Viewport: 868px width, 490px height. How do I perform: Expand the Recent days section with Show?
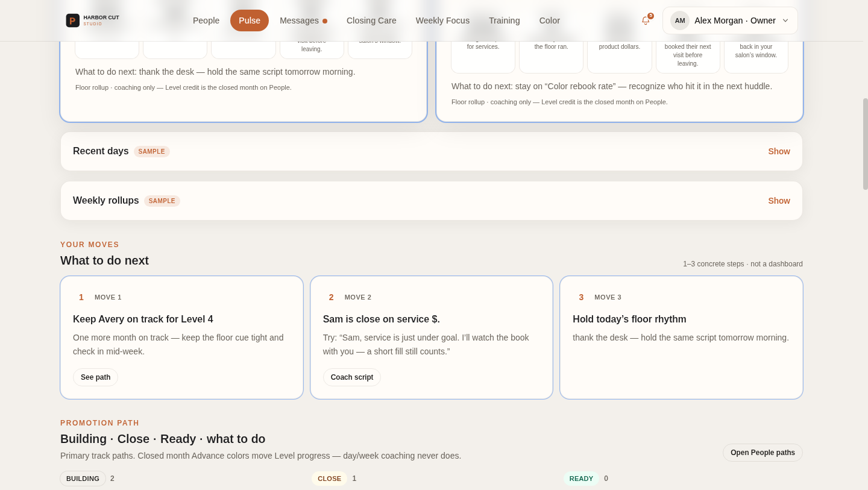pos(779,151)
